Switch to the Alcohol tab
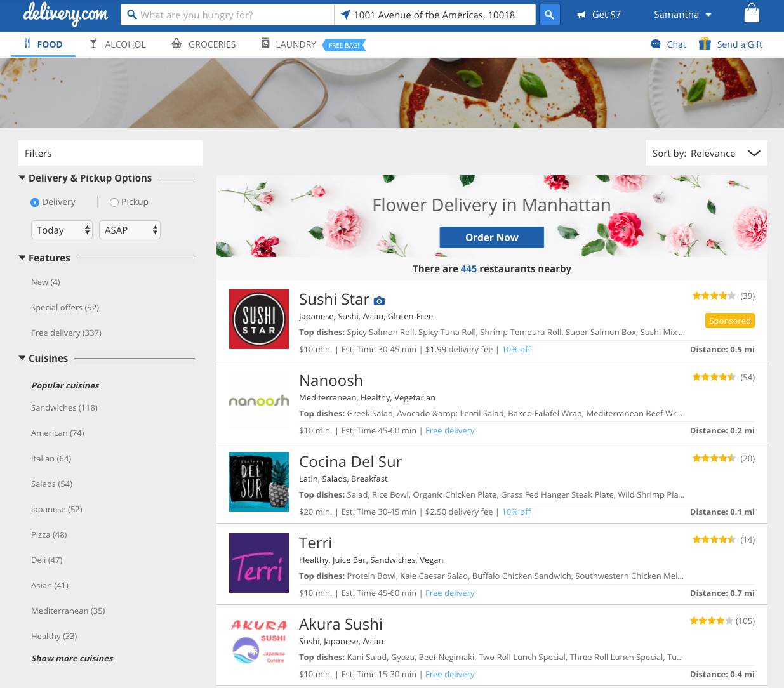Viewport: 784px width, 688px height. (117, 44)
